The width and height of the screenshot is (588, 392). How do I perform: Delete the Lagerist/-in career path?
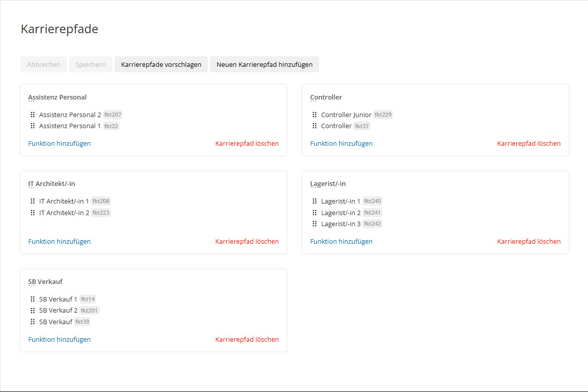529,241
